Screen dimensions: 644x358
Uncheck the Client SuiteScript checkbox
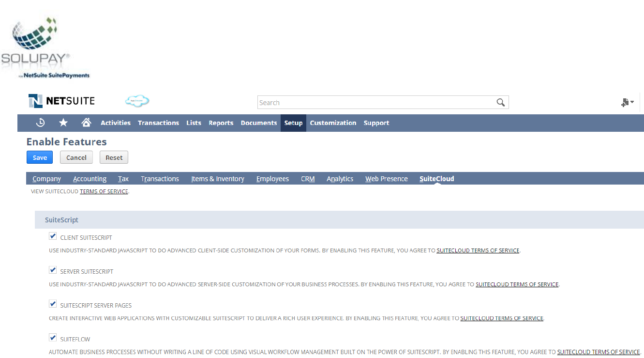point(53,236)
